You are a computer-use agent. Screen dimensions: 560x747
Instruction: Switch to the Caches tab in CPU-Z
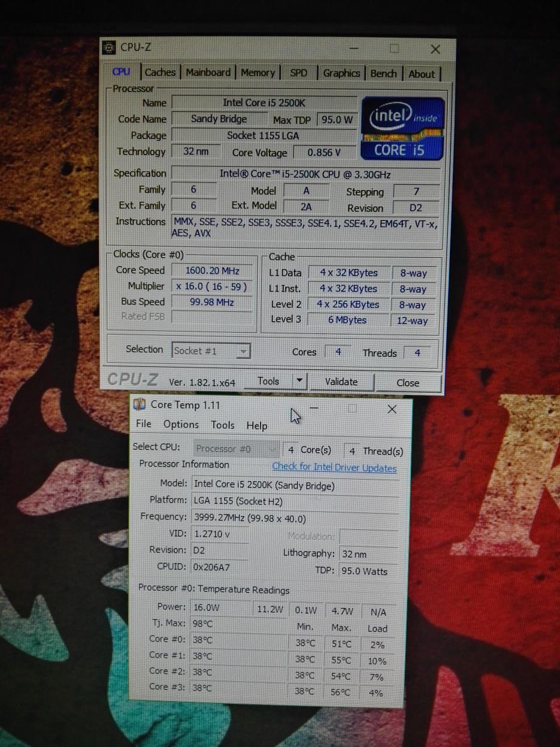(160, 72)
